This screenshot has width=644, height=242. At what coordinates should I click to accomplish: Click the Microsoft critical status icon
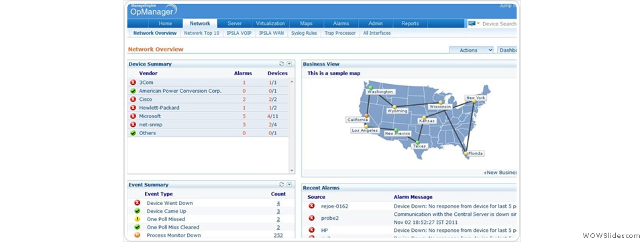click(133, 116)
